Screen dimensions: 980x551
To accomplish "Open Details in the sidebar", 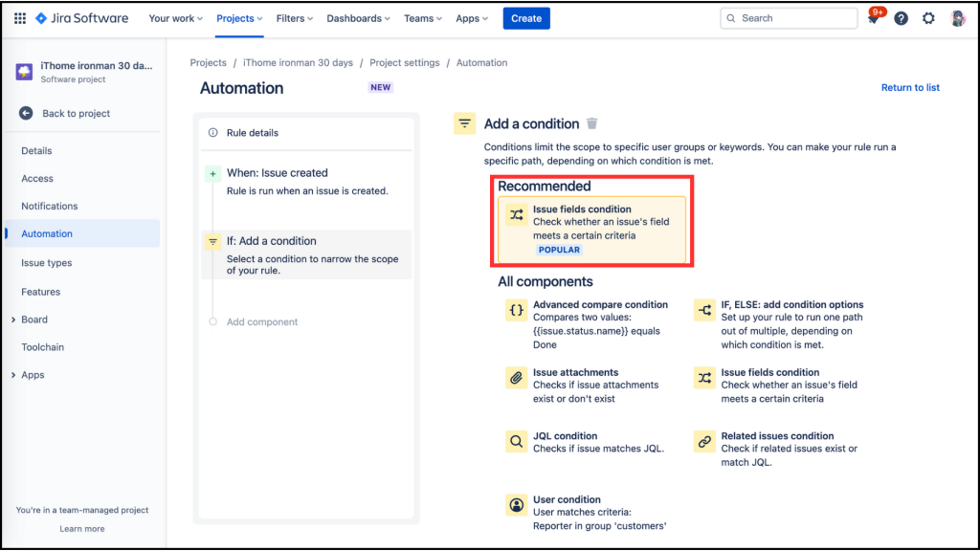I will pos(36,150).
